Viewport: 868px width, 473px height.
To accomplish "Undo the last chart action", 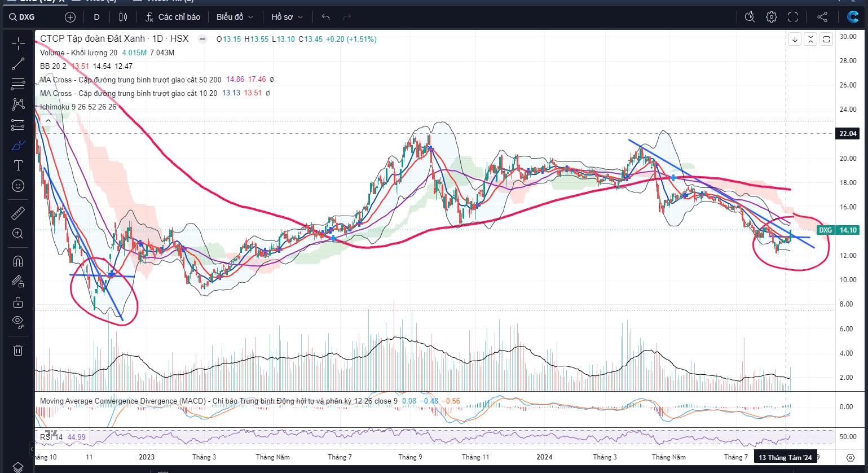I will point(325,17).
